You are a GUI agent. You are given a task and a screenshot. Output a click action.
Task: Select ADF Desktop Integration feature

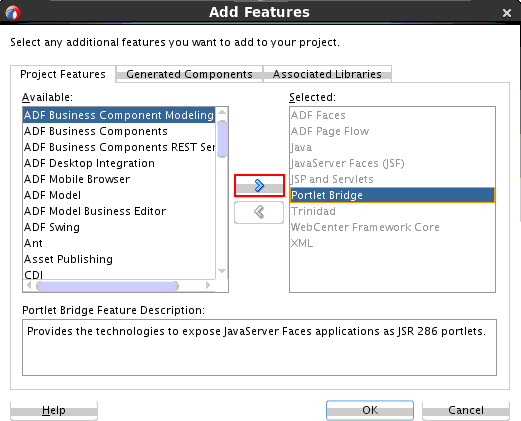coord(119,163)
